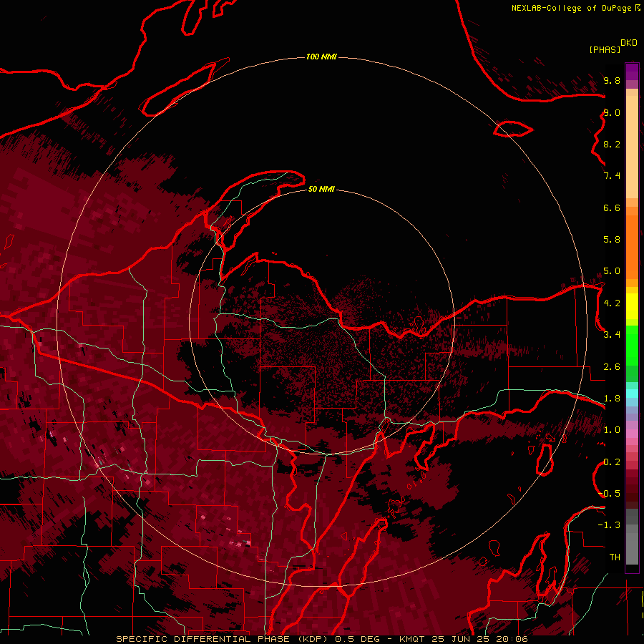Pick the bright green color bar segment

pos(632,346)
